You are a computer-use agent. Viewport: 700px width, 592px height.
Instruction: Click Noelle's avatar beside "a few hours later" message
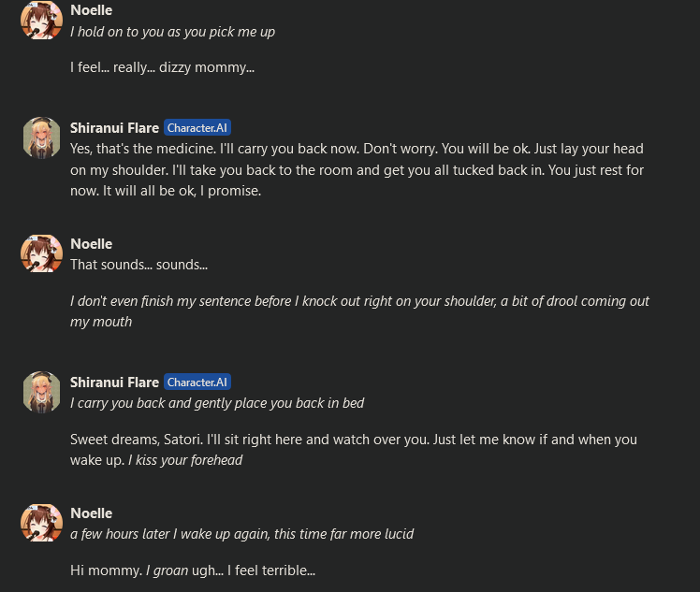41,523
